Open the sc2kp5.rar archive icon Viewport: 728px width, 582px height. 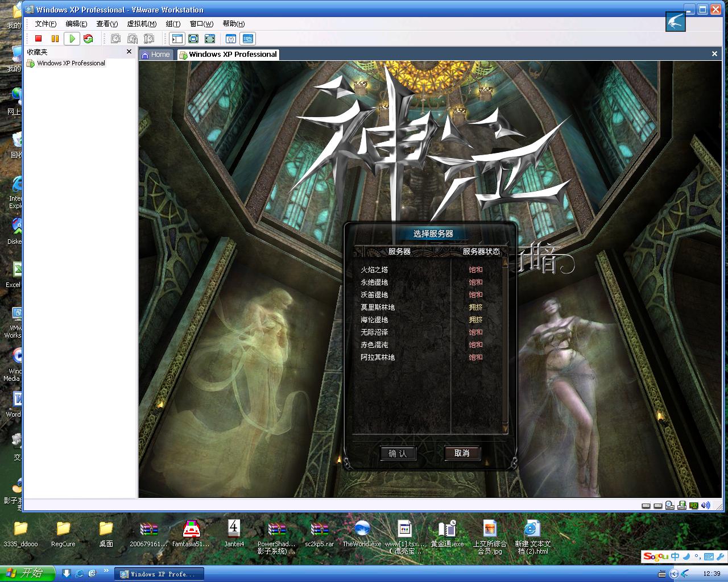320,534
